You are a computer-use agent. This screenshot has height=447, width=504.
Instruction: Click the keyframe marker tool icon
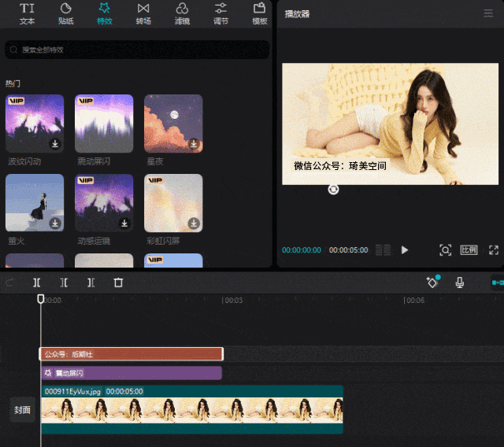[x=432, y=282]
